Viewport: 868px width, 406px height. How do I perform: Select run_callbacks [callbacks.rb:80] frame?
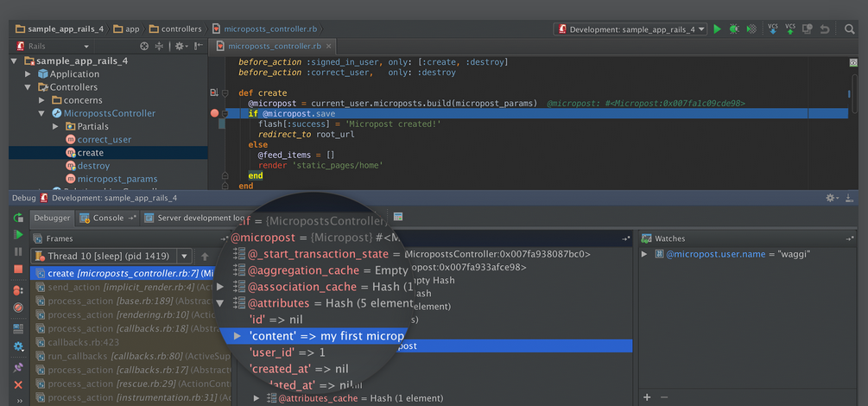click(130, 356)
